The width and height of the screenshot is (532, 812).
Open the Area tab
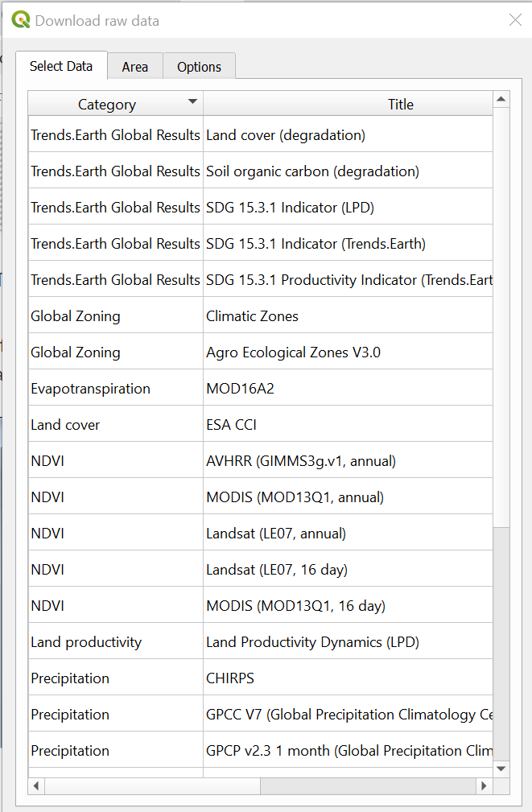[x=135, y=66]
